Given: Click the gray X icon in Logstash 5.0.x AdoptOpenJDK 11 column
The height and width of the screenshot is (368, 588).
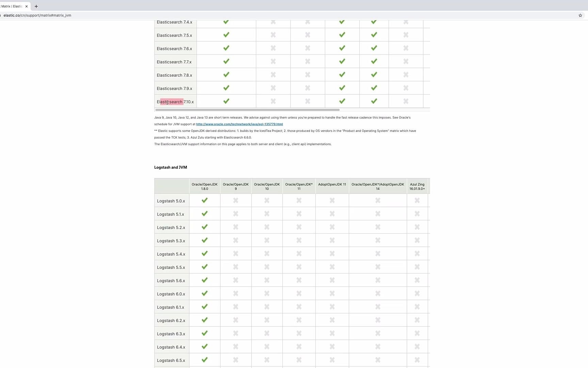Looking at the screenshot, I should coord(332,200).
